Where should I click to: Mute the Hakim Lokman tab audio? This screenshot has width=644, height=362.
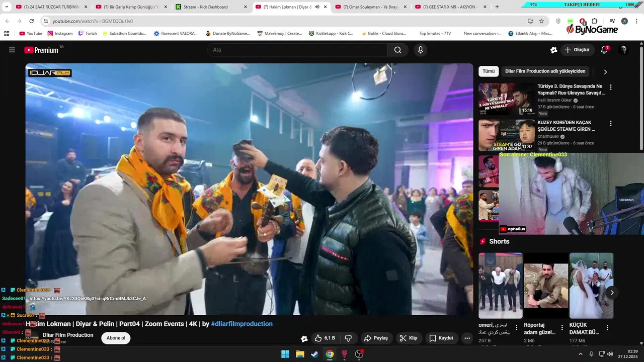[317, 7]
